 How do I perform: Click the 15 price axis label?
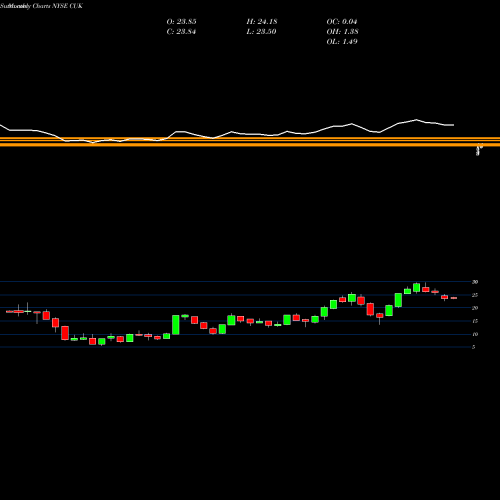tap(475, 321)
